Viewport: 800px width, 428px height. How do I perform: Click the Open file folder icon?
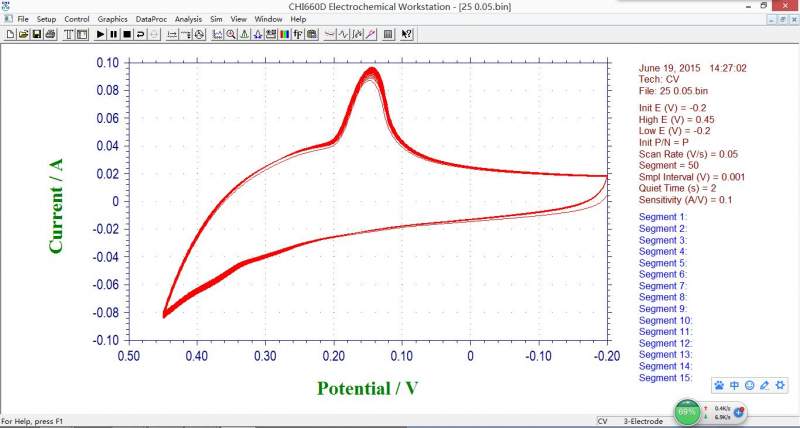[x=23, y=34]
